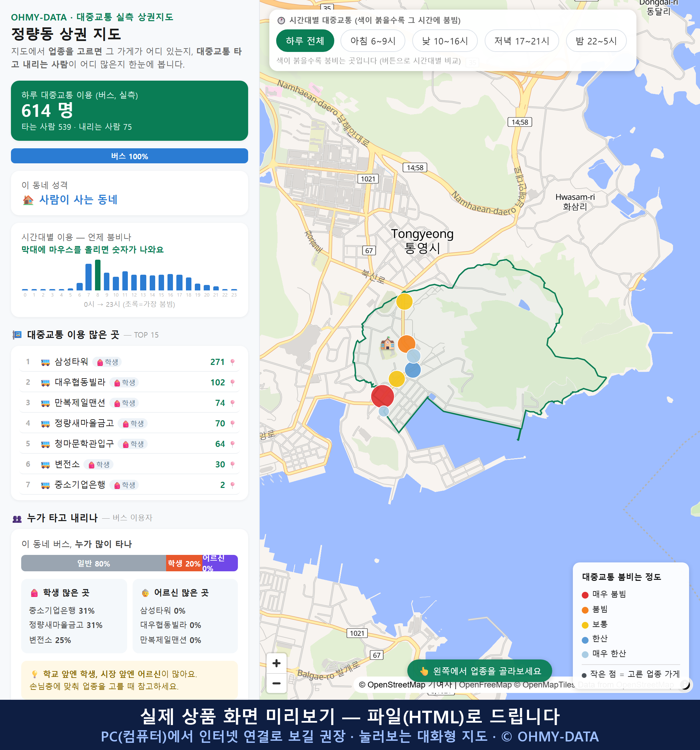Click the 사람이 사는 동네 neighborhood label
The height and width of the screenshot is (750, 700).
click(79, 200)
